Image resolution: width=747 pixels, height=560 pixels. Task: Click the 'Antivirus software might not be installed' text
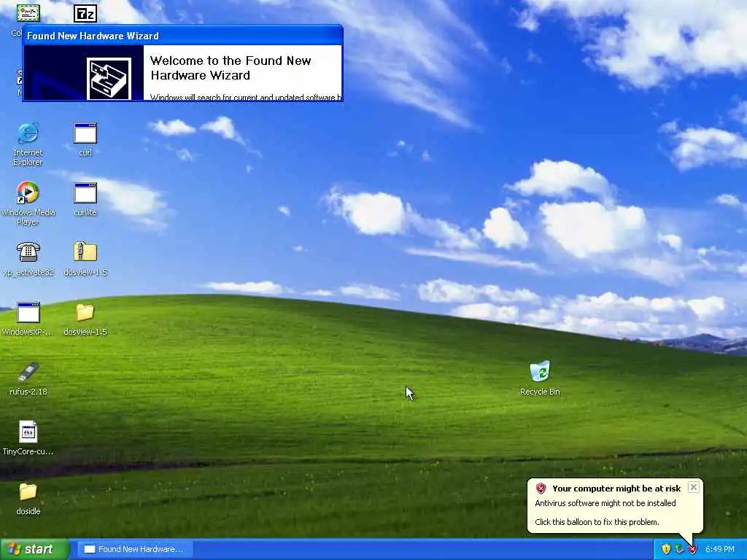pos(605,503)
